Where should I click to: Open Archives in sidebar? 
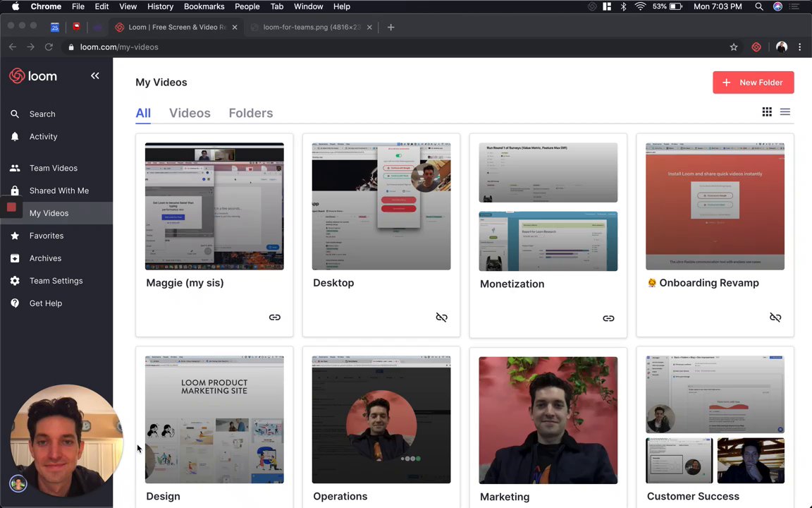pos(44,258)
